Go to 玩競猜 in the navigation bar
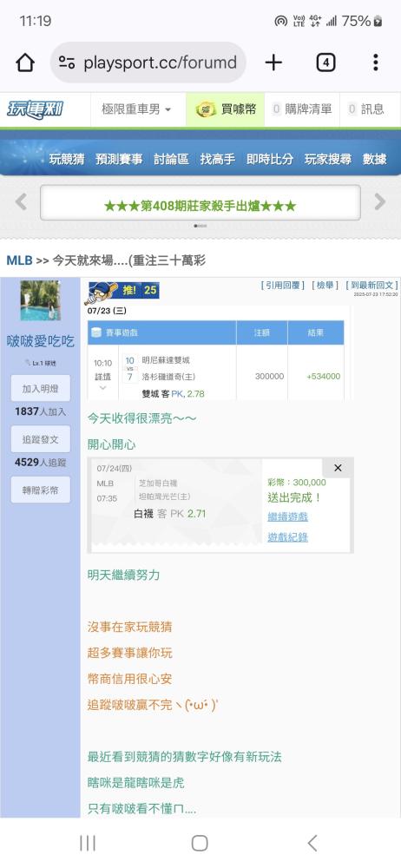The width and height of the screenshot is (401, 868). coord(67,160)
